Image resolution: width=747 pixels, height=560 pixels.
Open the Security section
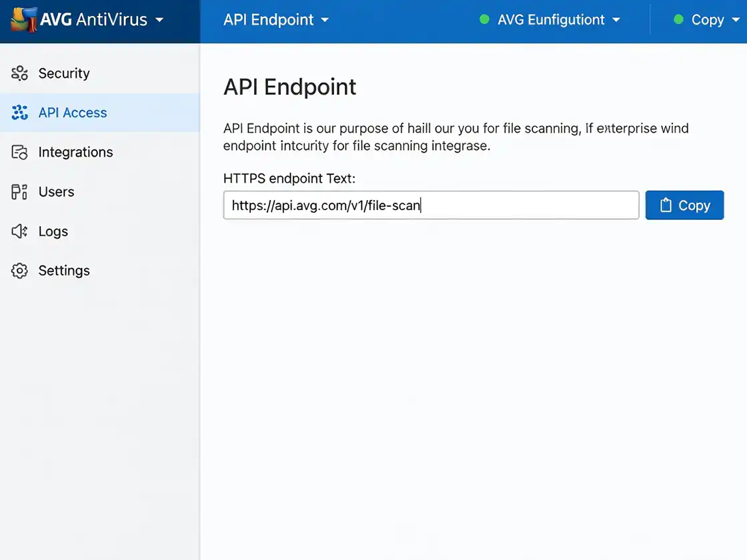[x=100, y=73]
